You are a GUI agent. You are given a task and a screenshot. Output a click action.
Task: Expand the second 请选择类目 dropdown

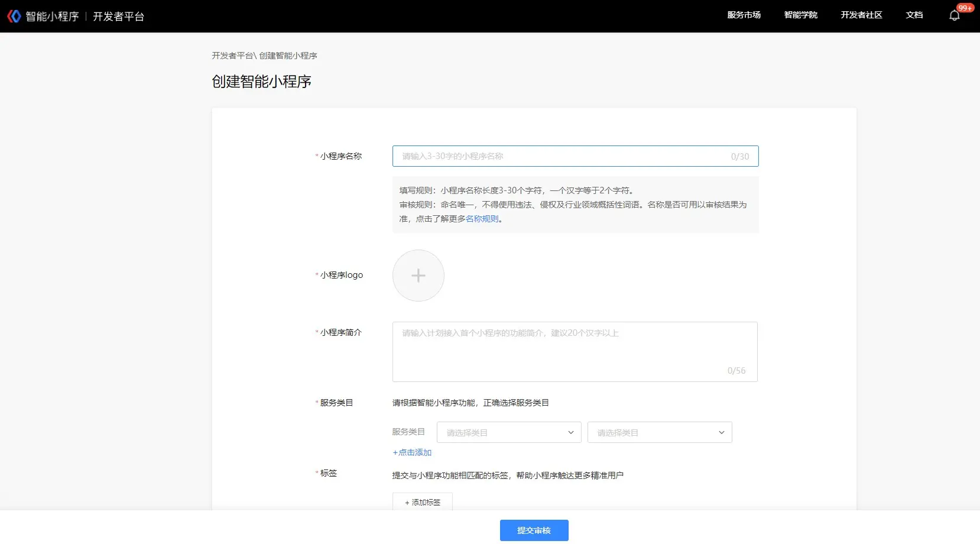point(659,432)
